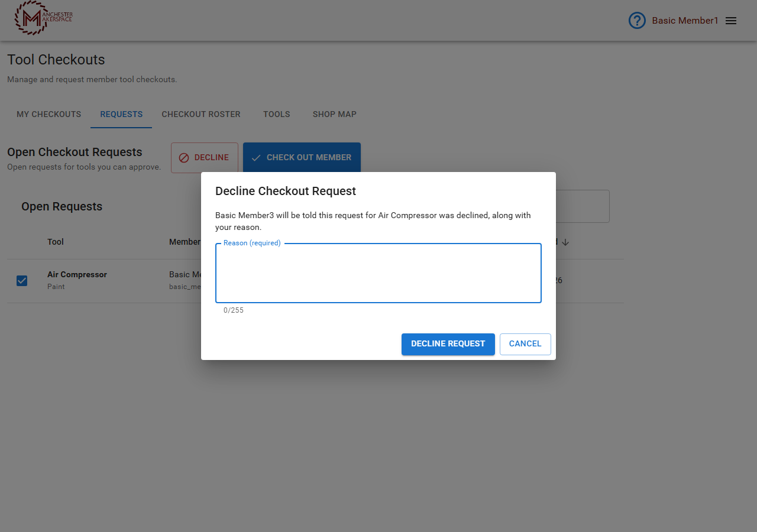Cancel the decline dialog
This screenshot has height=532, width=757.
(525, 344)
